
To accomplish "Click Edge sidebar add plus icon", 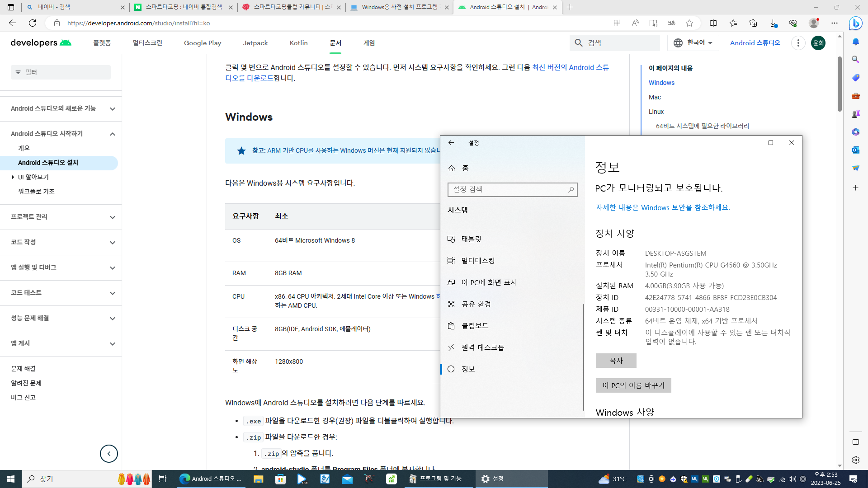I will coord(855,188).
